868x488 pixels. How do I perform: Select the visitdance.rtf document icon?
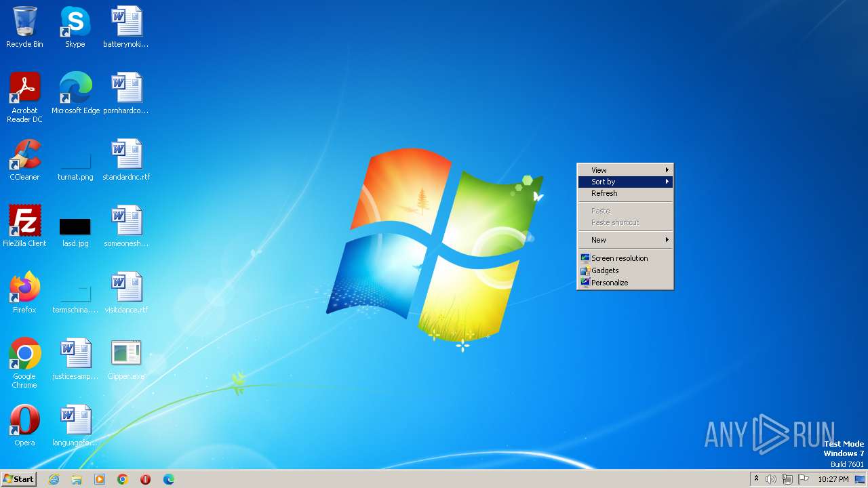point(126,293)
